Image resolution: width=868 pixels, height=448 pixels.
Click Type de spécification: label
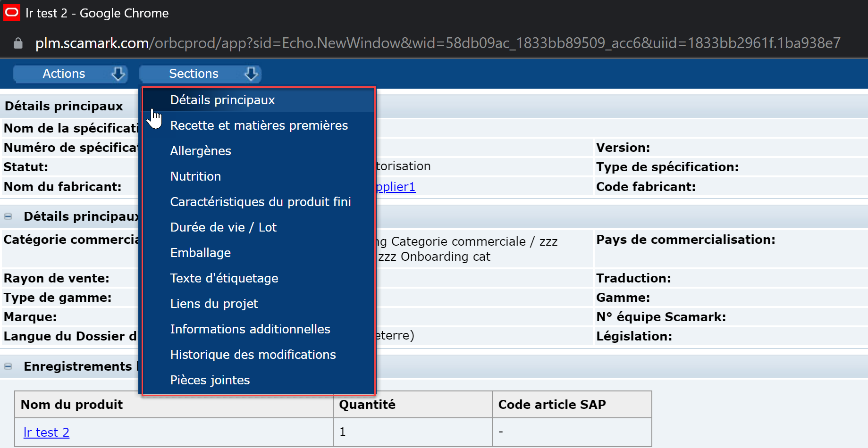pos(667,167)
